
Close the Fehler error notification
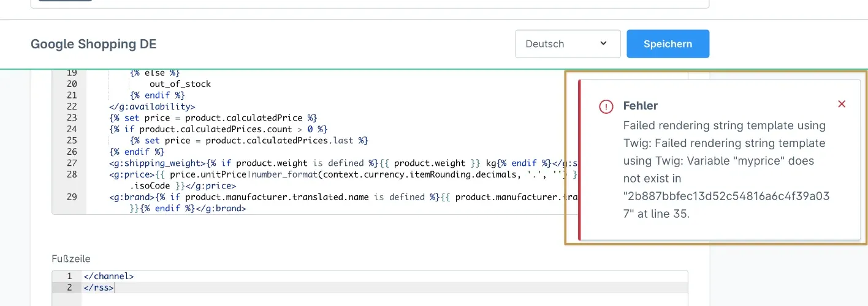[842, 104]
